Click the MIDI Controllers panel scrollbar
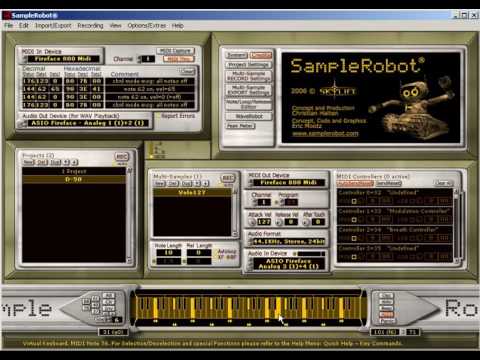 point(457,226)
